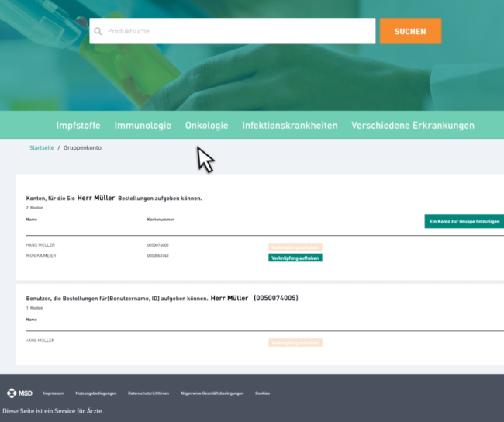Unlink Monika Meier via Verknüpfung aufheben

[x=295, y=258]
